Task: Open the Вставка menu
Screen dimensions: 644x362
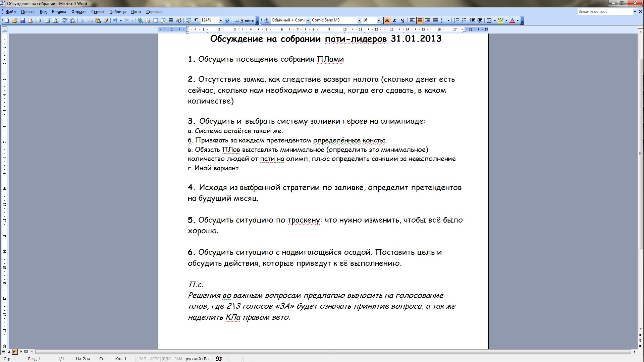Action: tap(59, 12)
